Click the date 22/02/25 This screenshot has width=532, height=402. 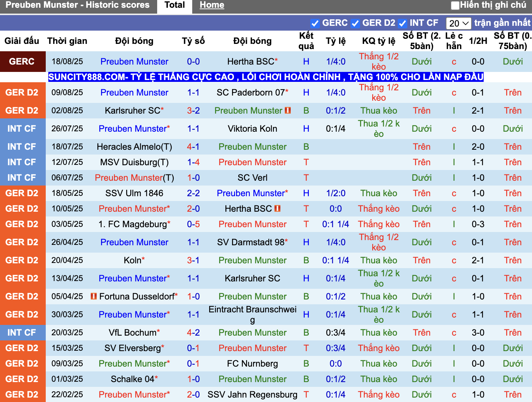tap(67, 395)
